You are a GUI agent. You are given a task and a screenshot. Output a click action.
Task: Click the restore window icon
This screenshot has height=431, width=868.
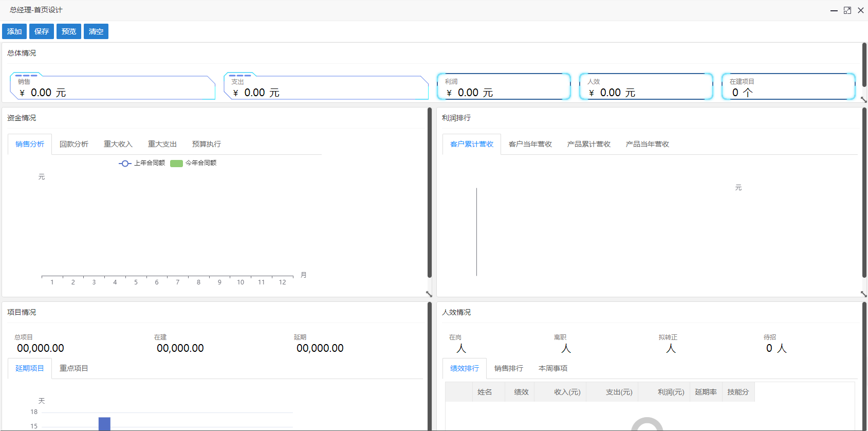coord(847,10)
